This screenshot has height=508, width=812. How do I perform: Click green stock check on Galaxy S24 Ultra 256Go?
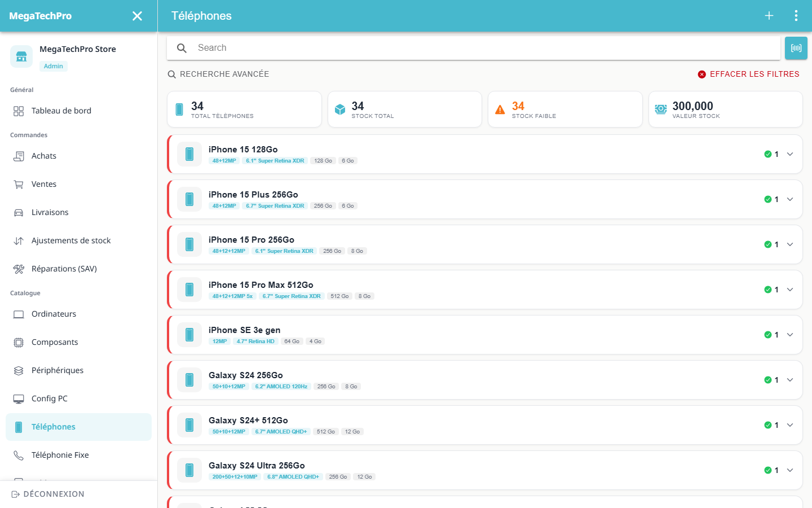point(768,470)
